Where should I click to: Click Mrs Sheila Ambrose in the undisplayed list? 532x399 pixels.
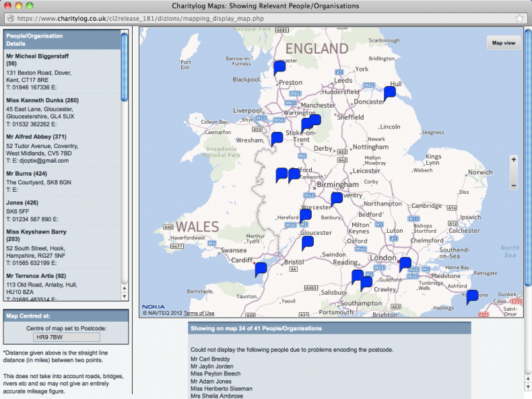tap(216, 396)
